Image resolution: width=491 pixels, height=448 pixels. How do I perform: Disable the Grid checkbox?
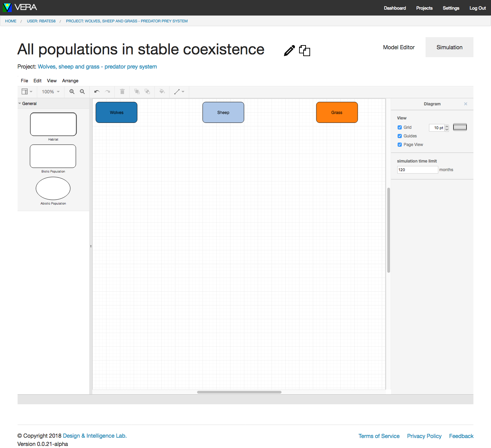point(400,127)
